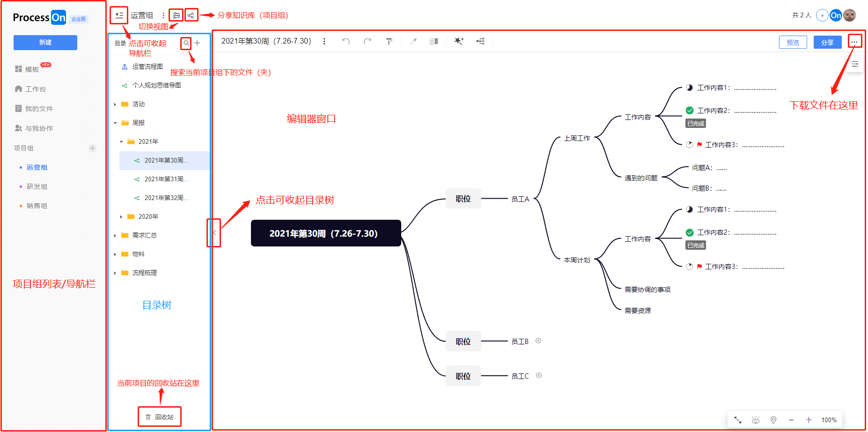The width and height of the screenshot is (868, 432).
Task: Select the 遇到的问题 node
Action: point(641,178)
